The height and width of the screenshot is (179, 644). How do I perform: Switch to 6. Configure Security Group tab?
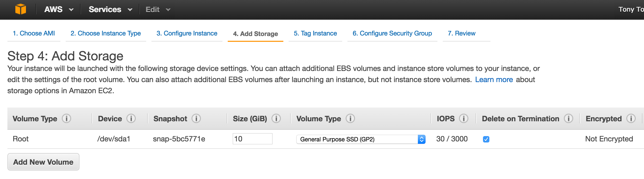pyautogui.click(x=392, y=33)
